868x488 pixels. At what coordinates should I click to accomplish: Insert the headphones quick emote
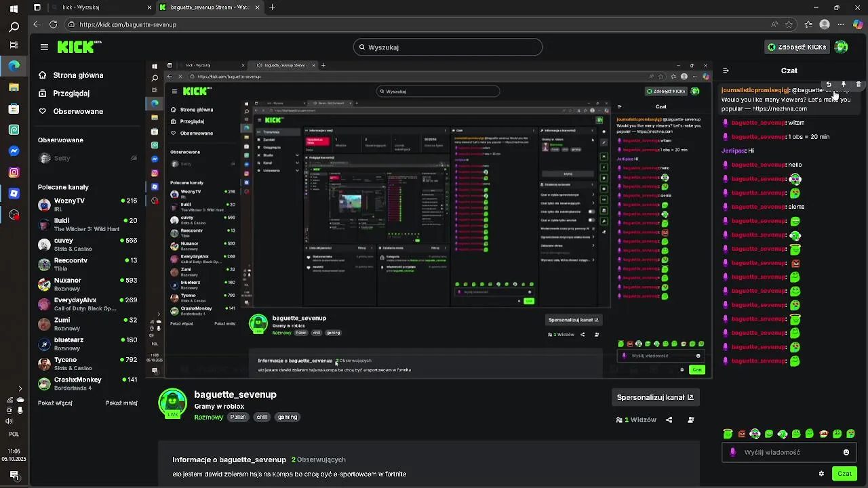coord(755,434)
